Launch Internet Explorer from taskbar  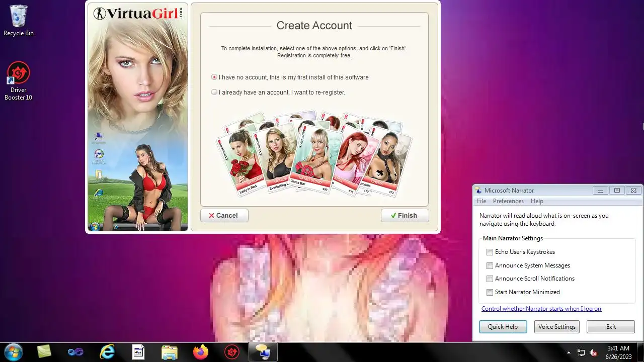point(107,352)
